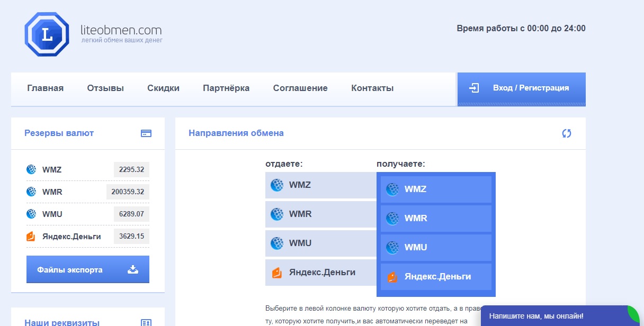This screenshot has height=326, width=644.
Task: Click the WMZ globe icon in reserves list
Action: click(31, 170)
